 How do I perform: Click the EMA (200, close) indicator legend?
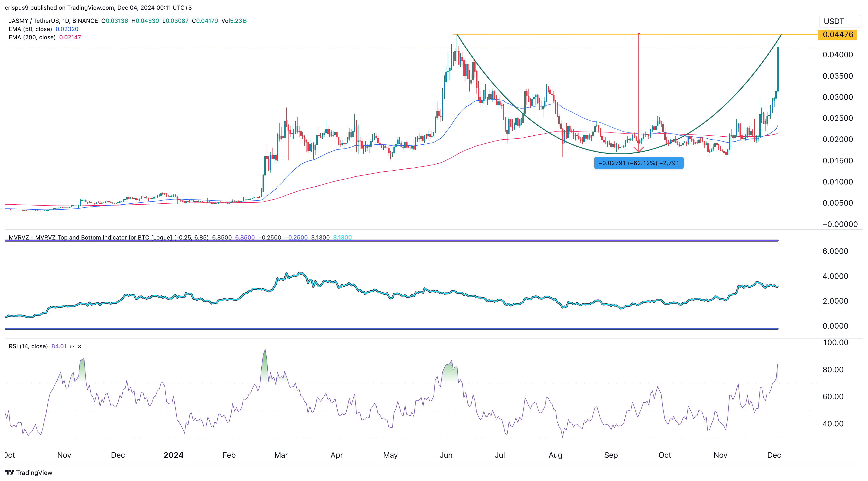point(32,37)
